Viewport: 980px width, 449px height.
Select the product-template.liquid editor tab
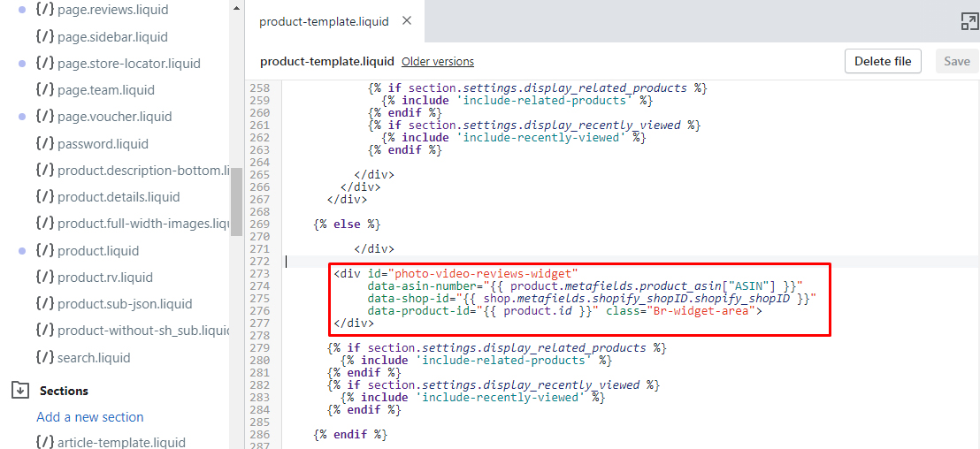pyautogui.click(x=324, y=21)
